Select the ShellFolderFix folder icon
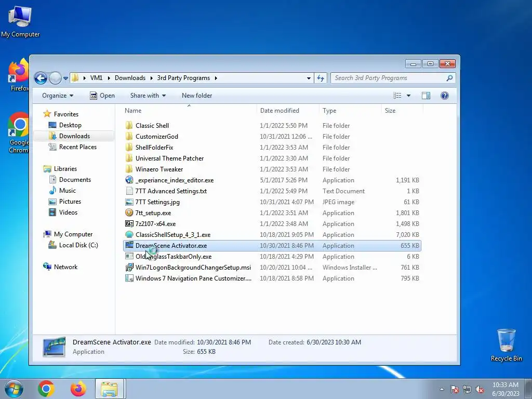 click(x=129, y=147)
